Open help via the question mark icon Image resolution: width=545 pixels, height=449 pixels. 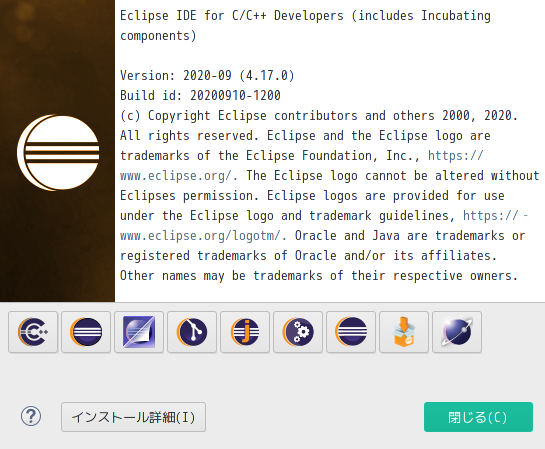31,416
